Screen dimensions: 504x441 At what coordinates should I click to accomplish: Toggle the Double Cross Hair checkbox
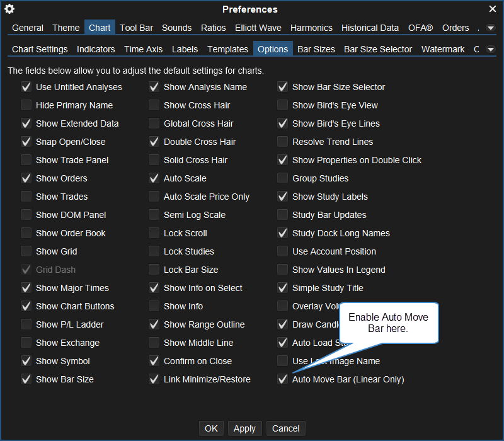coord(154,142)
